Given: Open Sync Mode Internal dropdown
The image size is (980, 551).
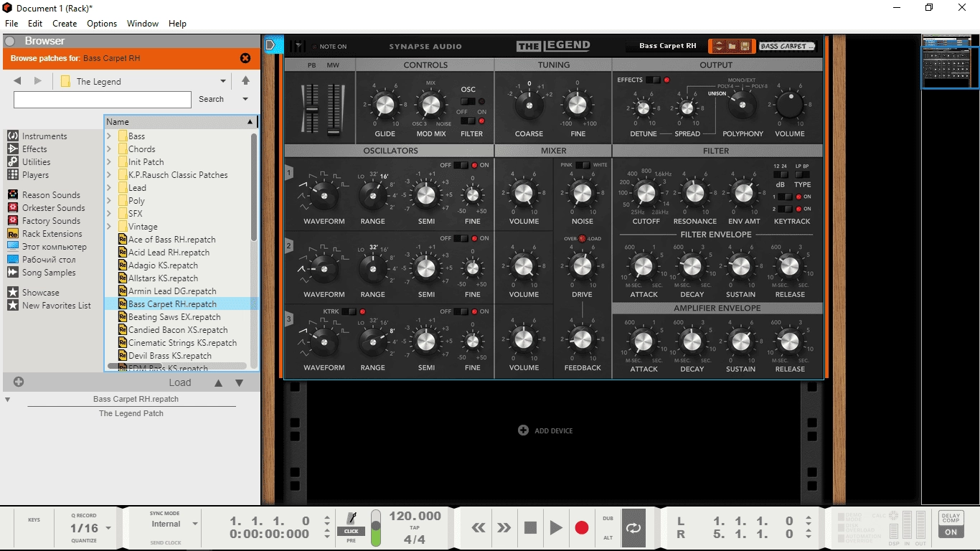Looking at the screenshot, I should [x=194, y=524].
